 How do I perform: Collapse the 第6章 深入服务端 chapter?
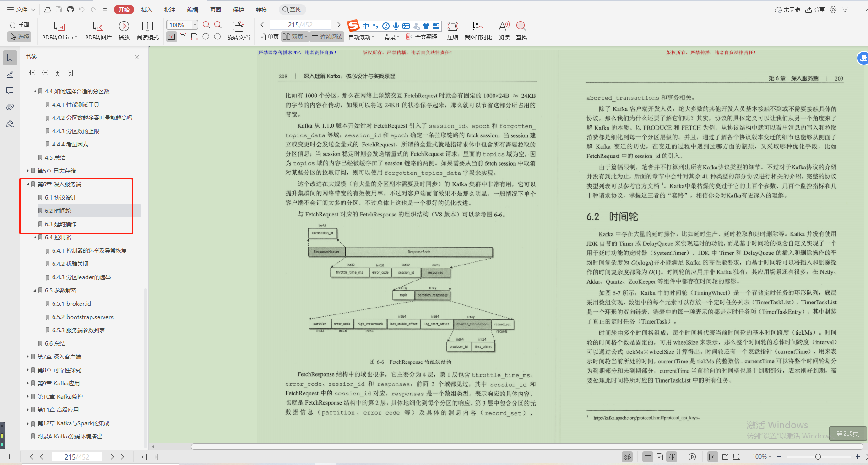point(27,184)
